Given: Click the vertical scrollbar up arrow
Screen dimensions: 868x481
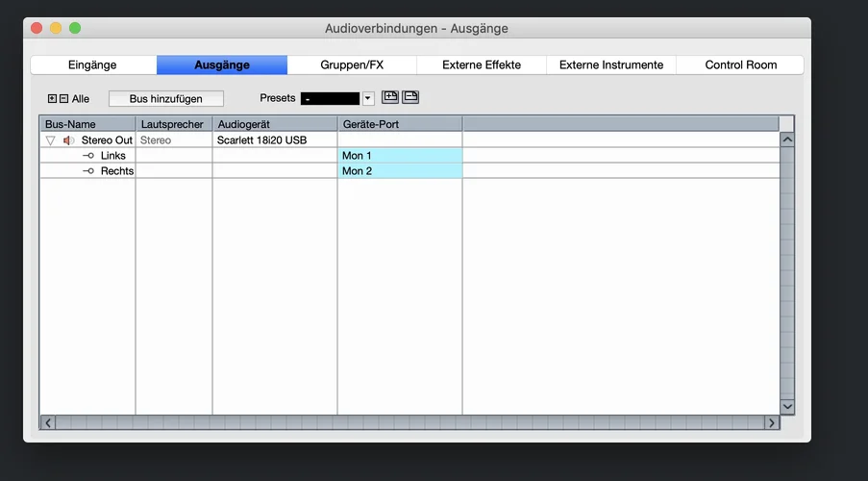Looking at the screenshot, I should click(x=787, y=139).
